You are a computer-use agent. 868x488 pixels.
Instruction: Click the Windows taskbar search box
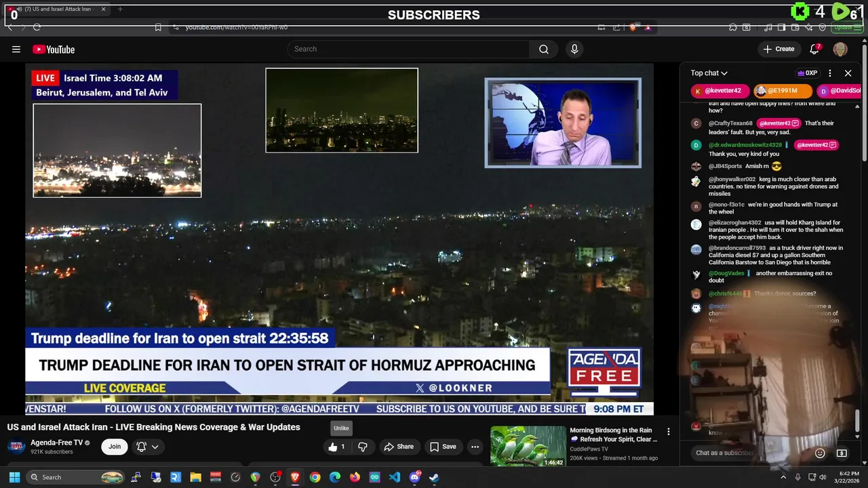pyautogui.click(x=77, y=477)
